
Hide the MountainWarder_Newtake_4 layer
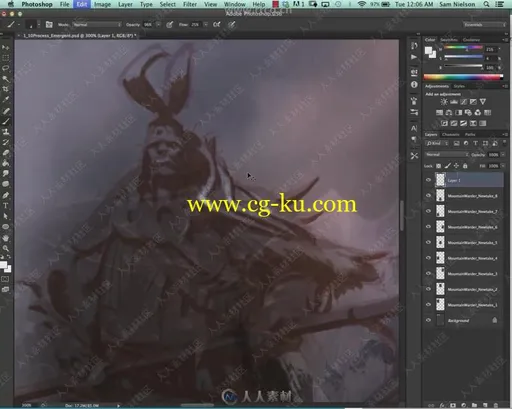point(428,258)
